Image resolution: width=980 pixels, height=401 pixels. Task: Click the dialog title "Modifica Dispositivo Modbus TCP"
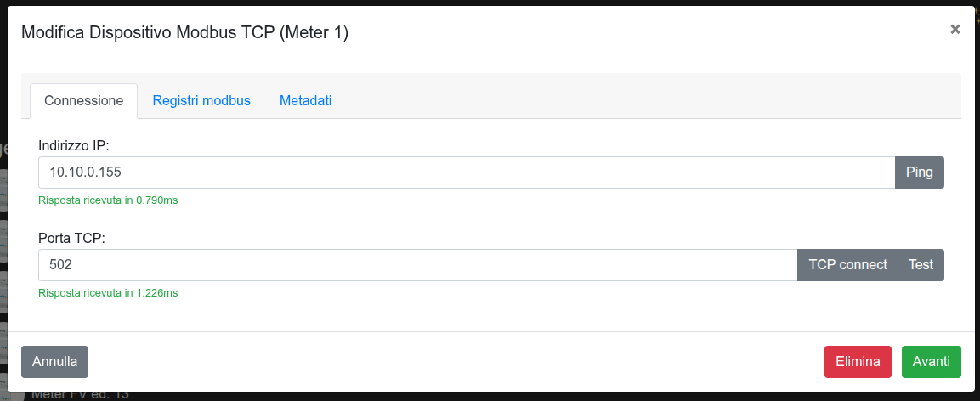pos(184,33)
